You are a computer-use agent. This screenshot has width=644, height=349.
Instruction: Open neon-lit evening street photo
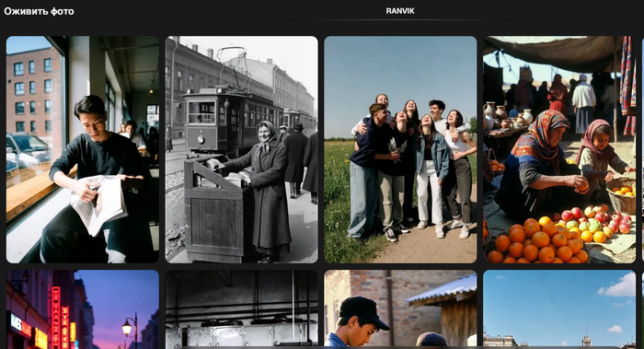click(x=83, y=309)
